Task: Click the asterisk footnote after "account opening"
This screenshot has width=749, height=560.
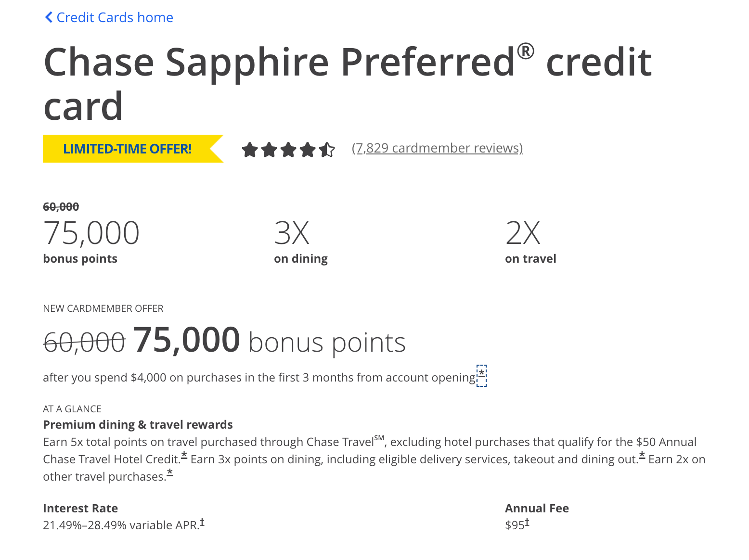Action: [x=481, y=375]
